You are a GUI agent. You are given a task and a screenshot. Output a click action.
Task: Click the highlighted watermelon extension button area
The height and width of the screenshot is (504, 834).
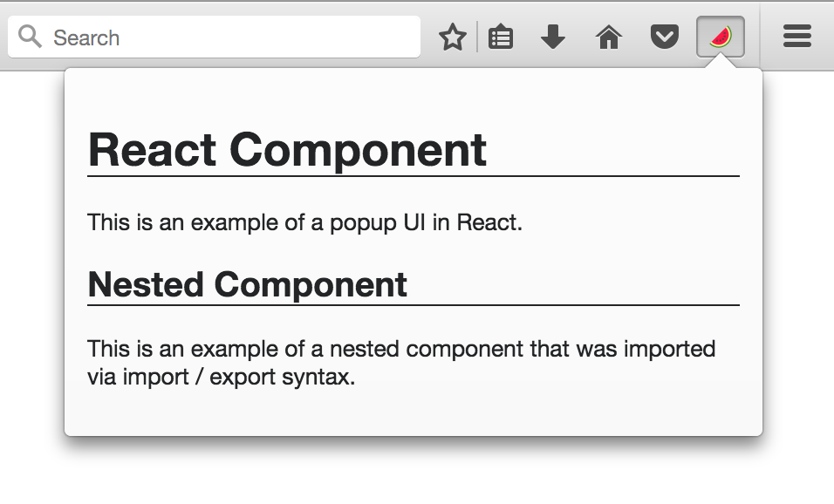pos(720,37)
